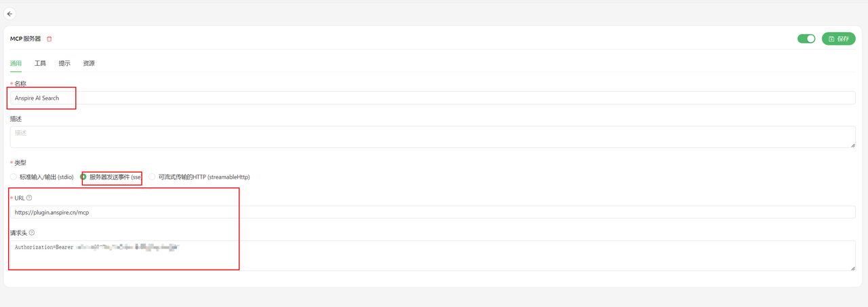Switch to the 通用 tab
Image resolution: width=868 pixels, height=307 pixels.
(16, 63)
